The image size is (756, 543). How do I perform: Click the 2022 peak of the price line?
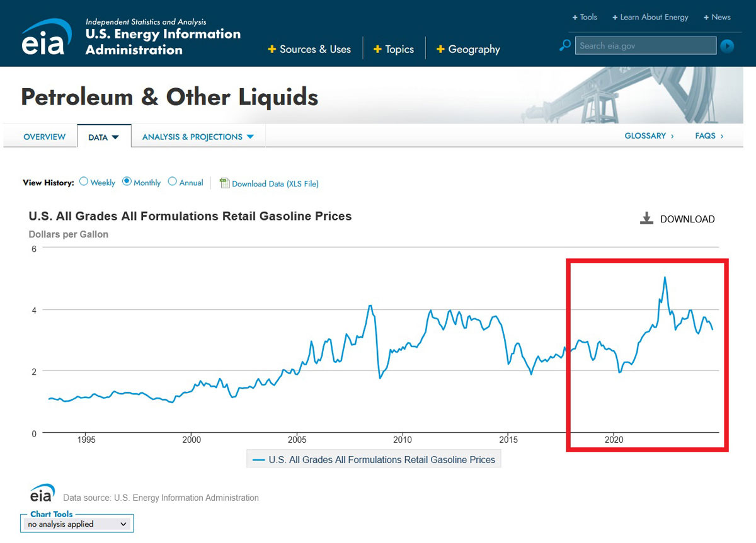[x=665, y=278]
